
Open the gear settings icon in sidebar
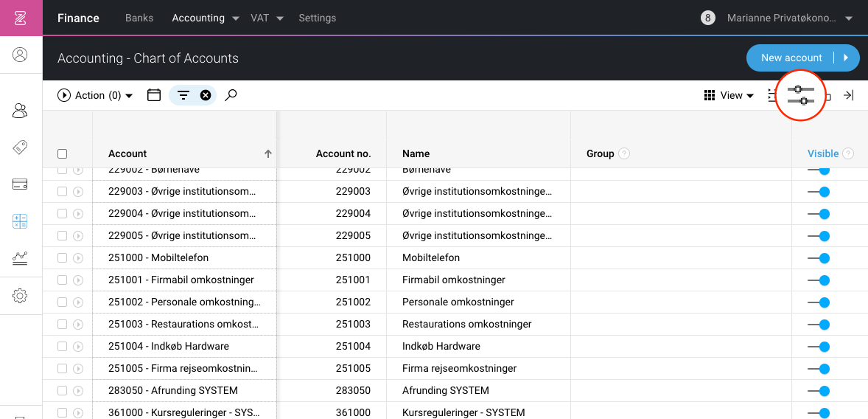click(20, 295)
